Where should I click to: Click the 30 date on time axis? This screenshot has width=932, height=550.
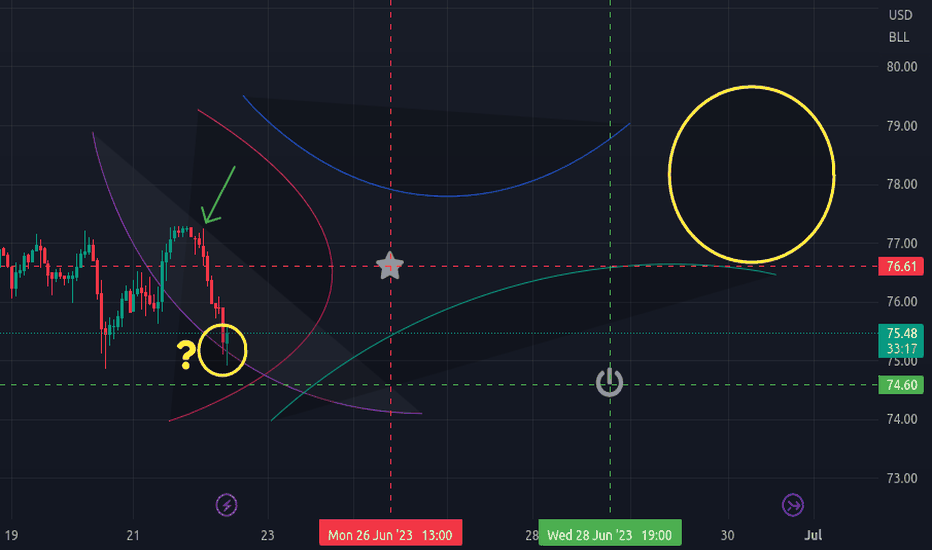click(728, 535)
